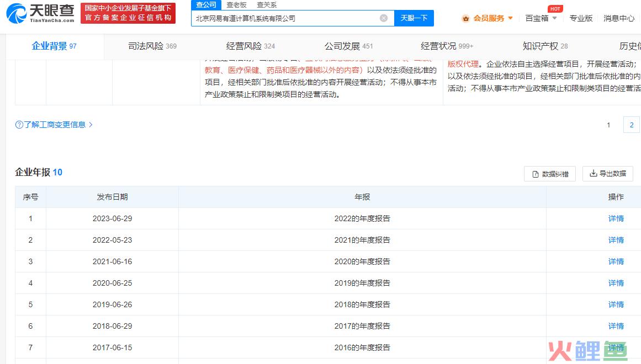This screenshot has height=364, width=641.
Task: Click the 2021的年度报告 cell
Action: click(362, 240)
